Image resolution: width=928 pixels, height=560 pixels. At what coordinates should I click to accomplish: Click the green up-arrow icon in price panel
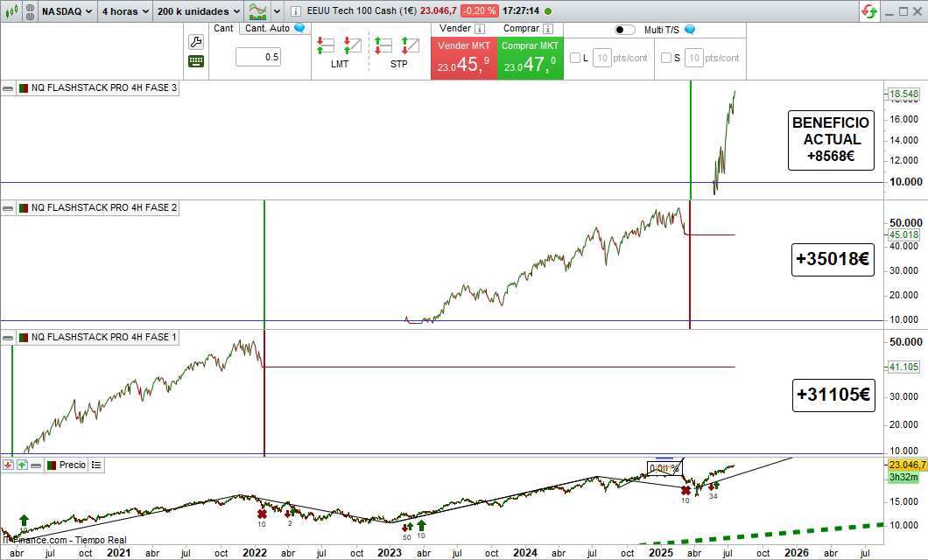23,465
